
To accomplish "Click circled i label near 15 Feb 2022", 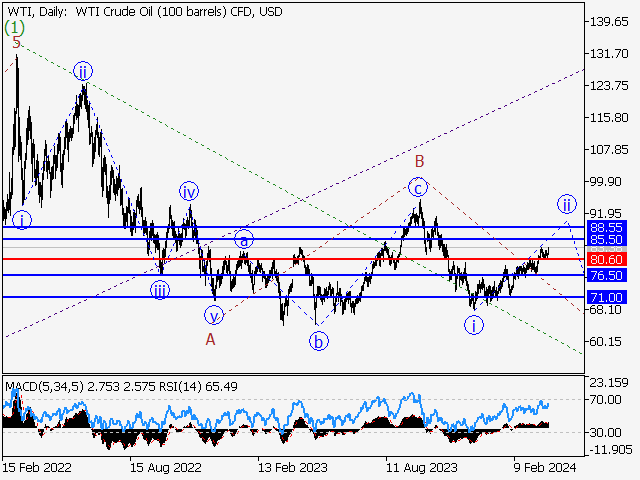I will tap(22, 220).
